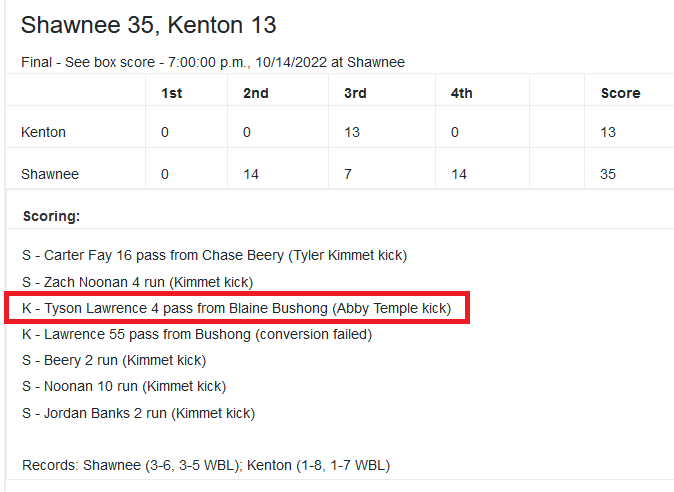
Task: Click the "Shawnee 35, Kenton 13" headline
Action: coord(148,25)
